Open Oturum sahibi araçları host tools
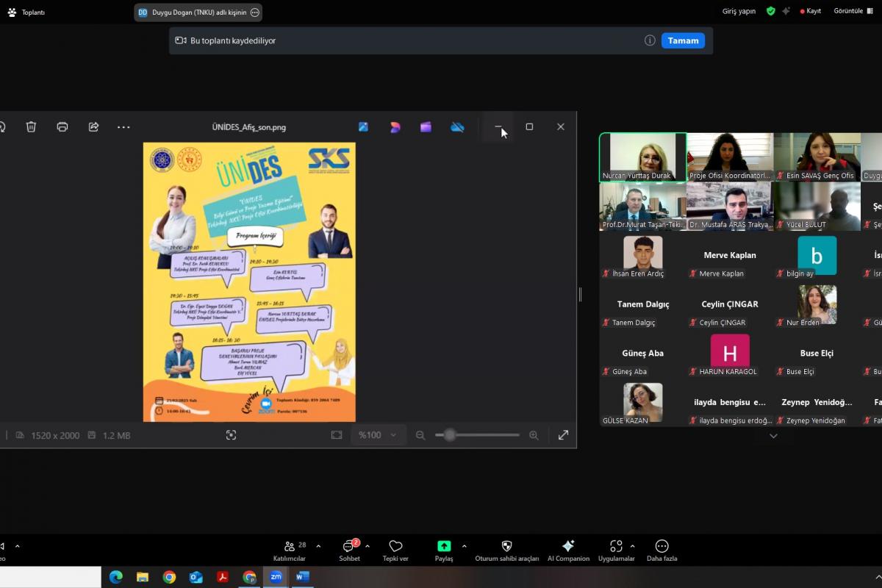This screenshot has height=588, width=882. [x=506, y=551]
